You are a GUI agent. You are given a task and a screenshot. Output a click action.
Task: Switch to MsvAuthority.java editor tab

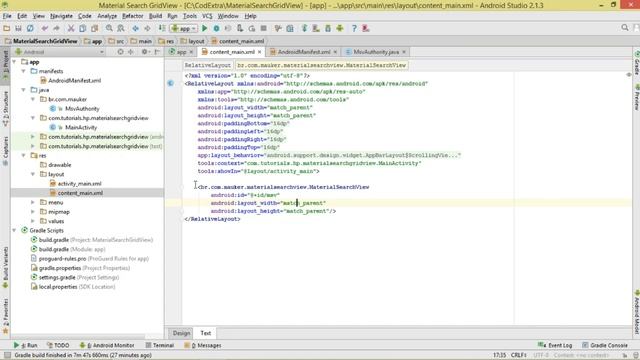tap(376, 52)
